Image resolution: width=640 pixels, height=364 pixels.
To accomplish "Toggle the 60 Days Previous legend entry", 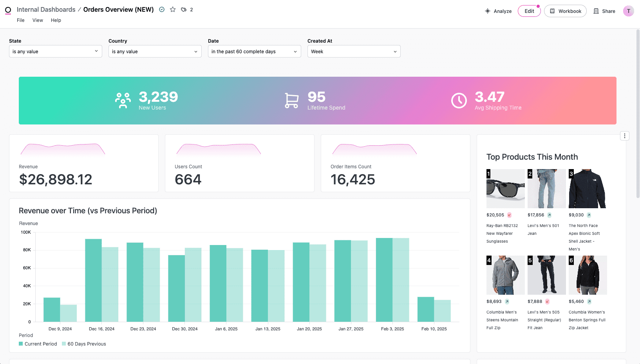I will coord(84,344).
